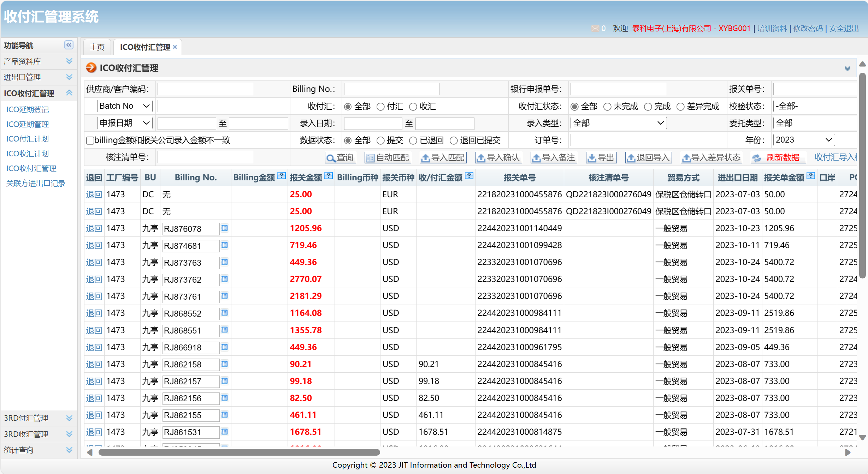Open detail icon next to RJ873762
868x474 pixels.
click(x=224, y=279)
